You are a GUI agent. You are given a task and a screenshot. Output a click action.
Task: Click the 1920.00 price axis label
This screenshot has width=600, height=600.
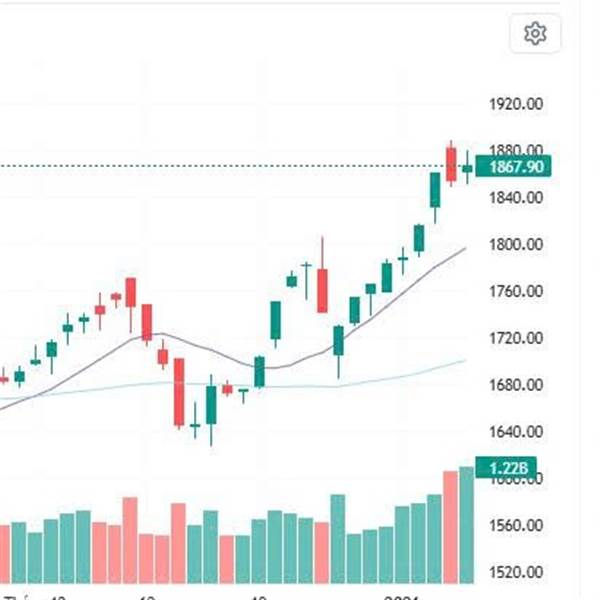pos(516,104)
